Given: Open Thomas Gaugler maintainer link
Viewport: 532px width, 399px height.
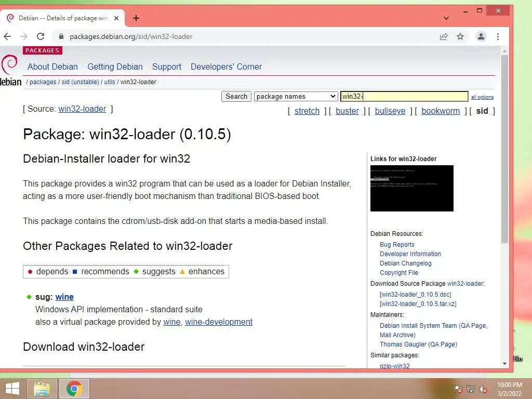Looking at the screenshot, I should [x=403, y=344].
